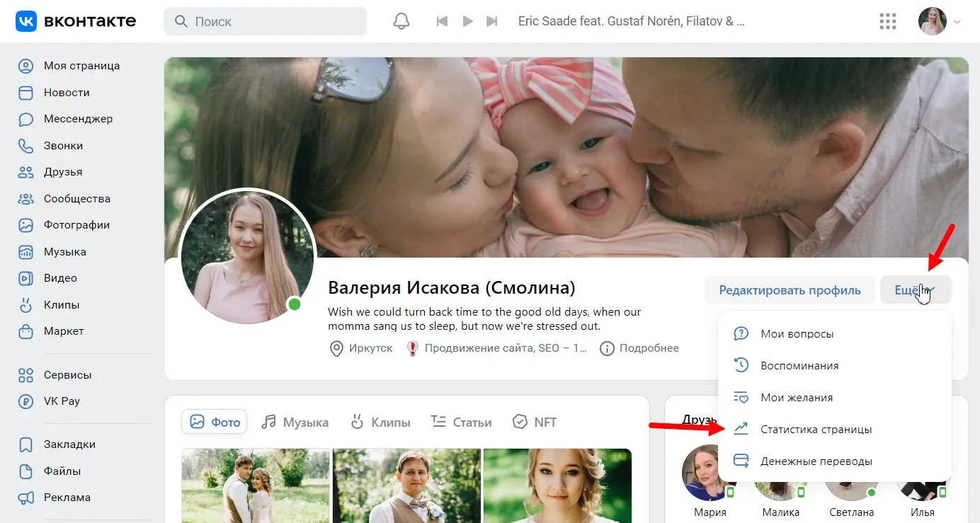Select Мои желания menu entry
Screen dimensions: 980x523
[x=834, y=398]
